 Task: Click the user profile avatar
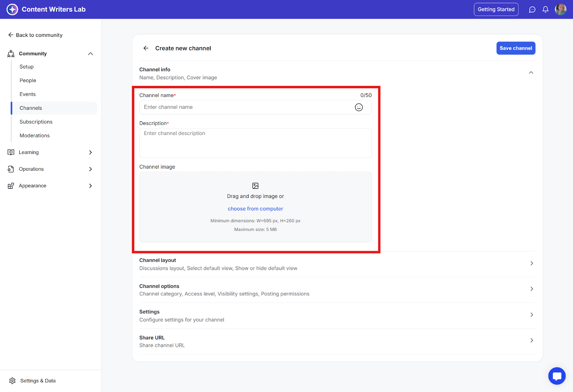point(560,10)
